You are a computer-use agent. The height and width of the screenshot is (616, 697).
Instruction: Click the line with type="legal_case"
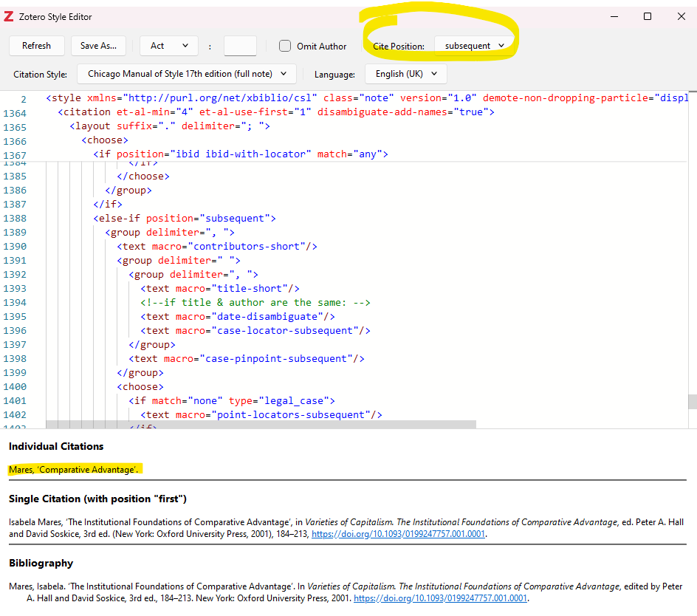pos(232,401)
